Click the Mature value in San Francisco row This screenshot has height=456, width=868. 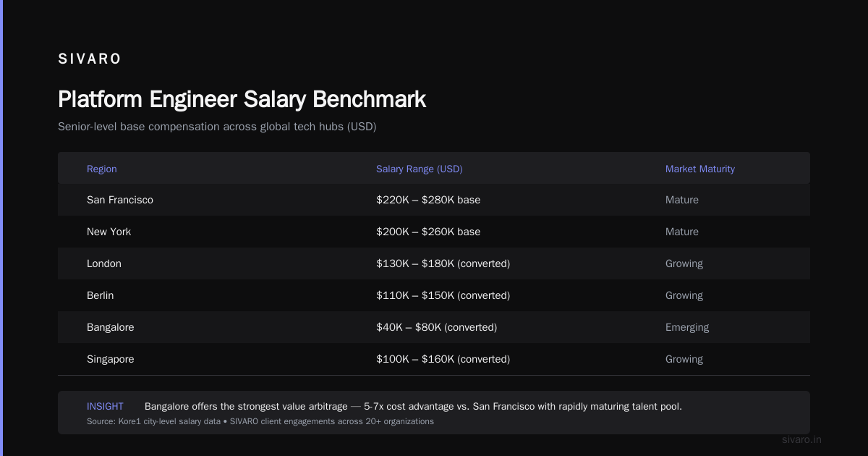pyautogui.click(x=682, y=200)
